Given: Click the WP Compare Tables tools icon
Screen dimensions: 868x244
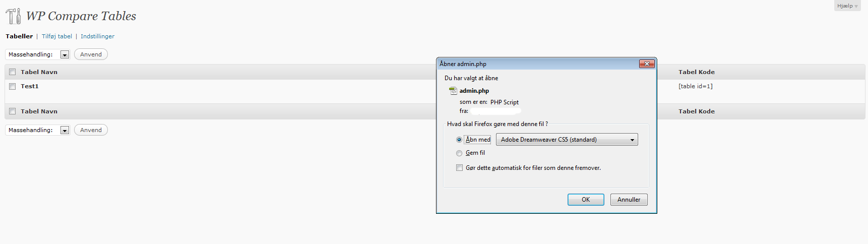Looking at the screenshot, I should click(x=14, y=16).
